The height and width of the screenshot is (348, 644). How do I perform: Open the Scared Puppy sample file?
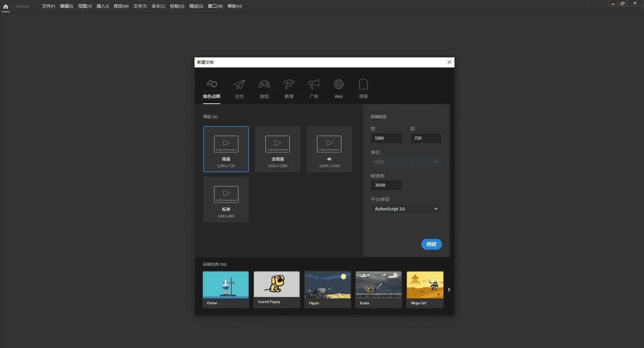point(276,289)
